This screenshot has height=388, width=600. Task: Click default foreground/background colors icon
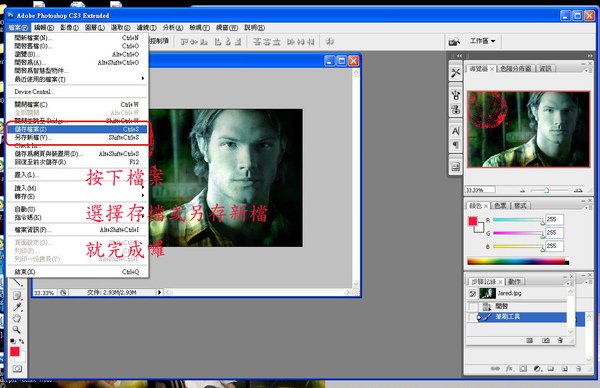[13, 341]
